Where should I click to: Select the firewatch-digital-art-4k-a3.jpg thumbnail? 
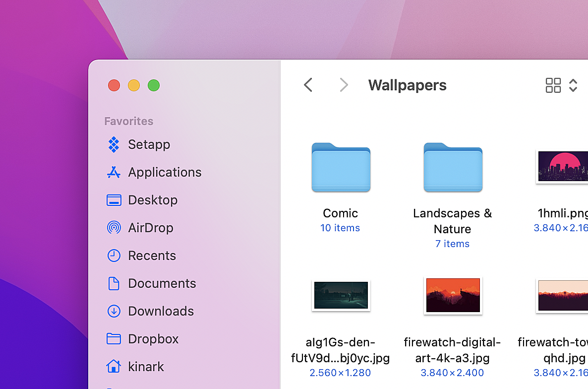pyautogui.click(x=453, y=295)
